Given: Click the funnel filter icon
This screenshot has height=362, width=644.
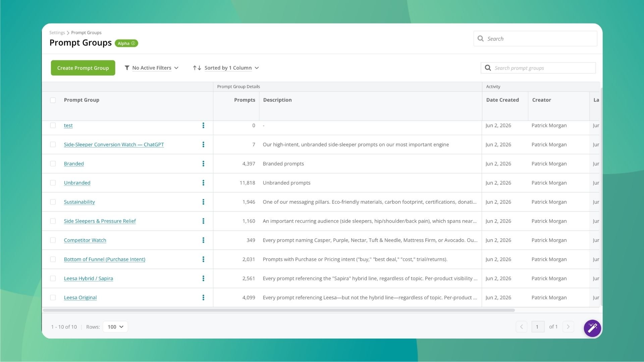Looking at the screenshot, I should pyautogui.click(x=127, y=68).
